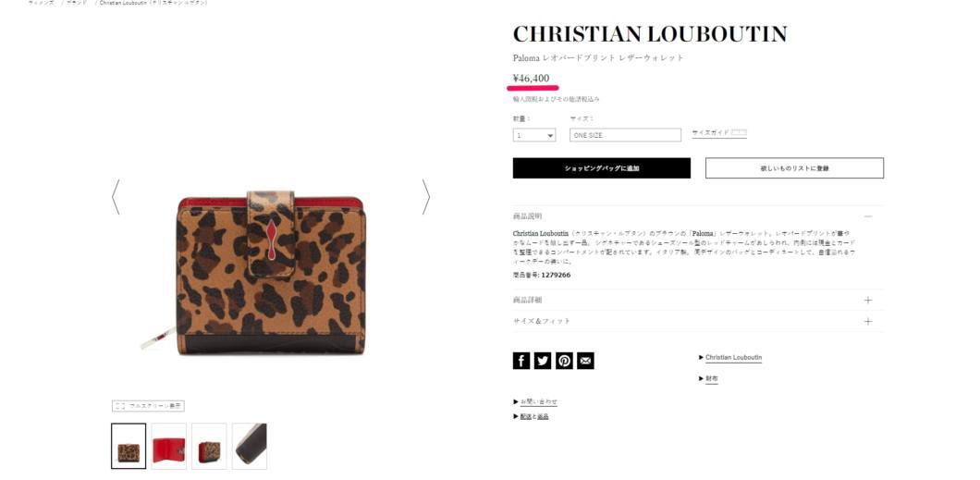Show previous product image with left arrow
Screen dimensions: 980x480
[116, 198]
